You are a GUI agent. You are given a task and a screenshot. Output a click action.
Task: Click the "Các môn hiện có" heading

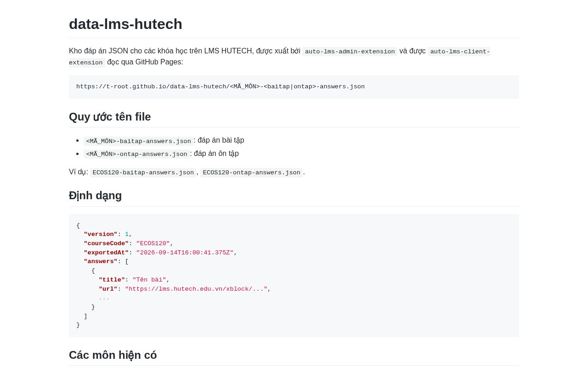(113, 355)
